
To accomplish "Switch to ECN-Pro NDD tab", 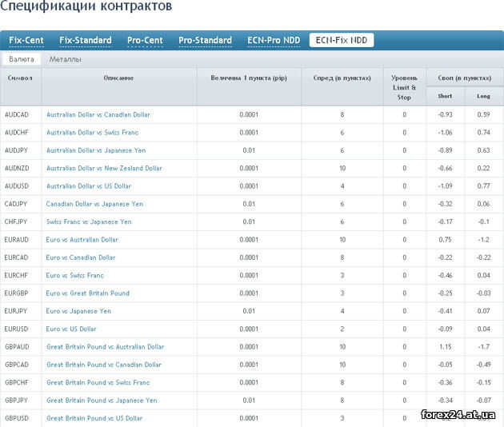I will click(274, 40).
